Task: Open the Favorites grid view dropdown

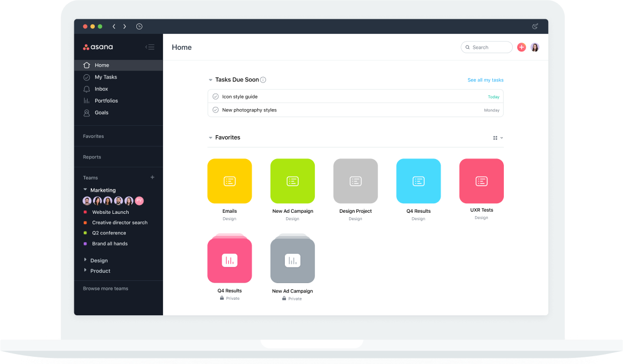Action: [498, 138]
